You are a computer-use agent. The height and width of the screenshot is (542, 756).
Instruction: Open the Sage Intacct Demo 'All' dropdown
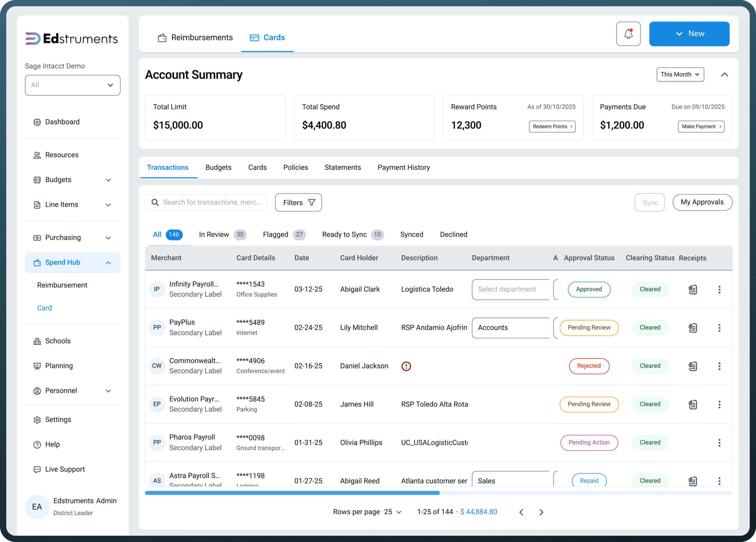73,85
